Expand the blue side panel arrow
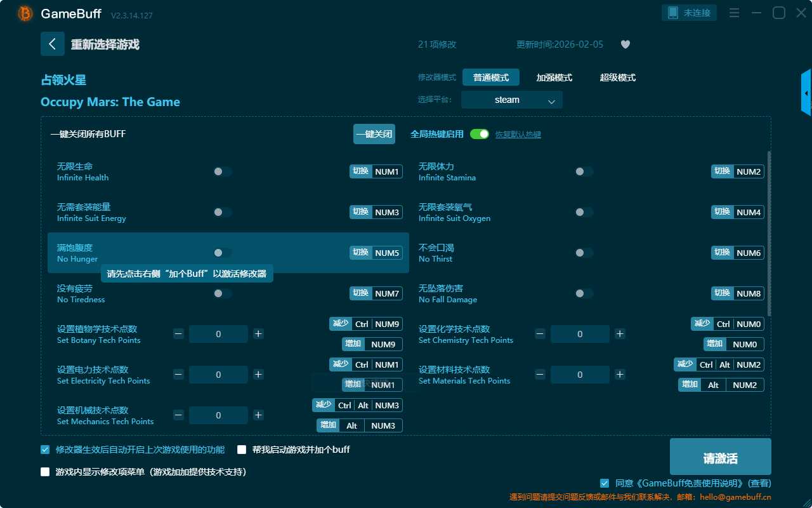812x508 pixels. pos(806,93)
